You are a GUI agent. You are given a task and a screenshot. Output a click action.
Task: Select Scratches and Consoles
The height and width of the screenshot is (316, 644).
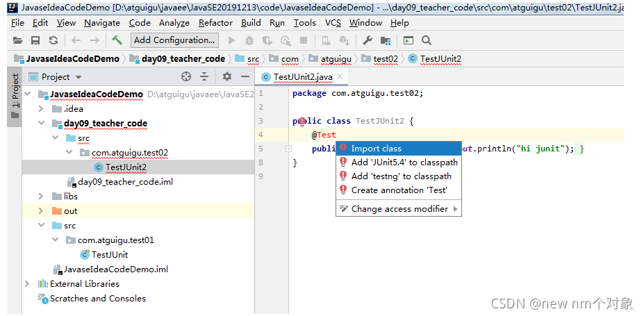(98, 299)
